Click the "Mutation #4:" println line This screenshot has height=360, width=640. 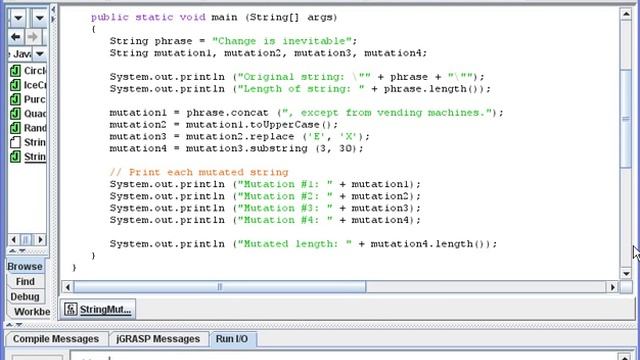coord(265,220)
